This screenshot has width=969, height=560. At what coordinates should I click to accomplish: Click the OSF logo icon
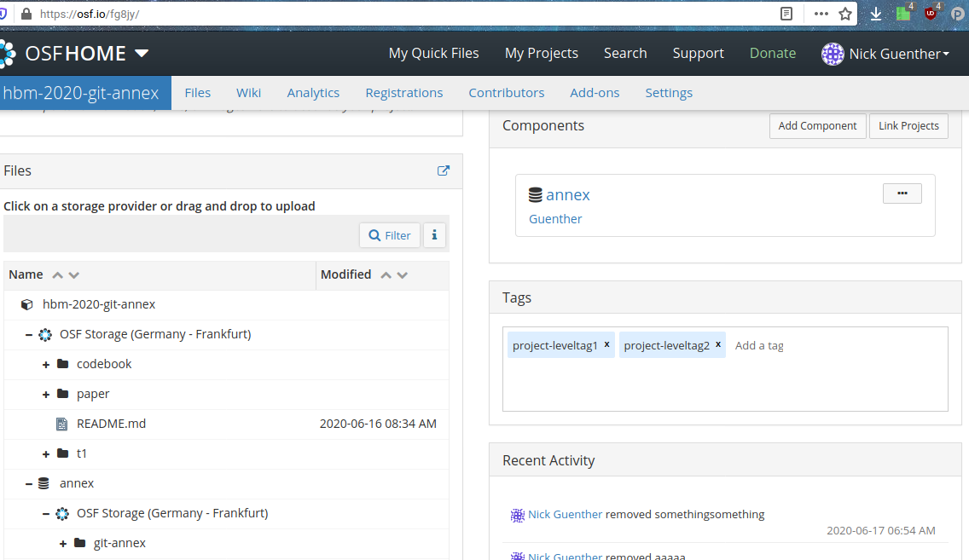tap(8, 54)
